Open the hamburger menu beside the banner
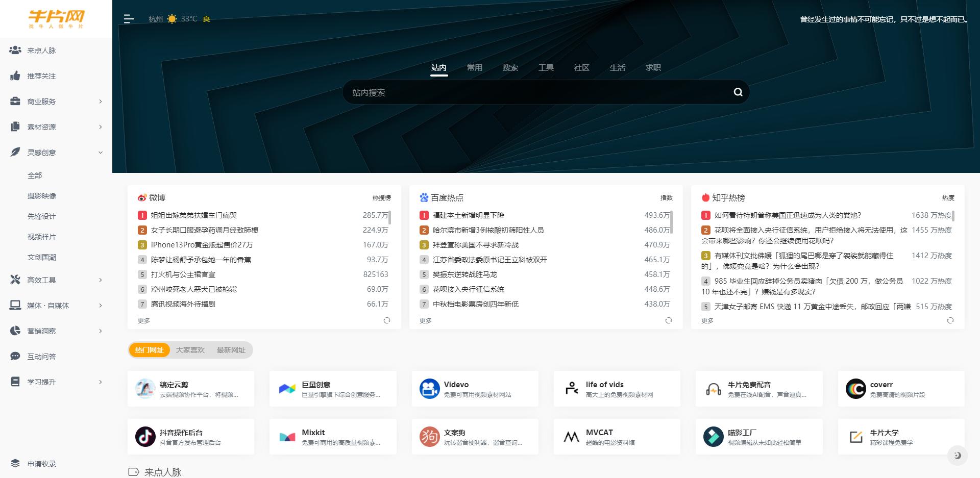Screen dimensions: 980x478 click(x=128, y=18)
